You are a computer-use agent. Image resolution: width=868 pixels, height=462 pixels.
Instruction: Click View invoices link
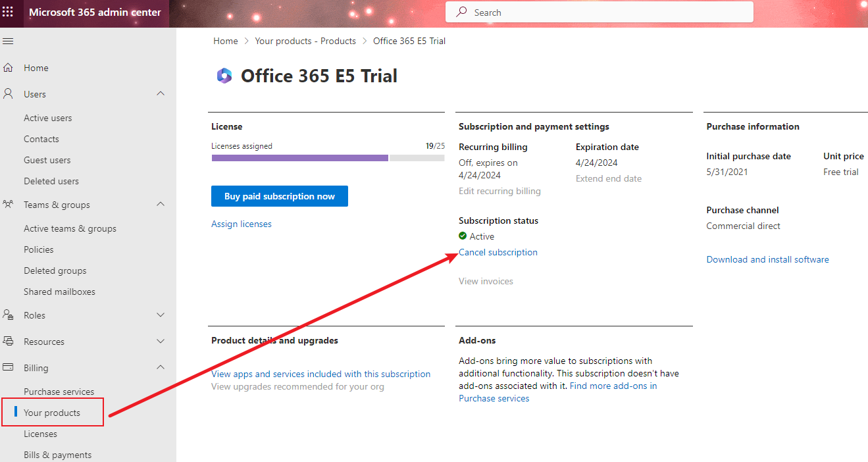486,281
